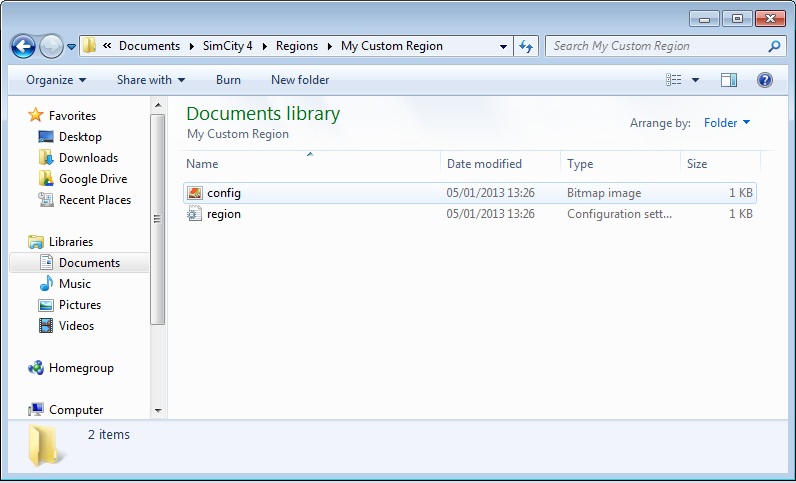The width and height of the screenshot is (796, 483).
Task: Click the folder icon in address bar
Action: click(89, 46)
